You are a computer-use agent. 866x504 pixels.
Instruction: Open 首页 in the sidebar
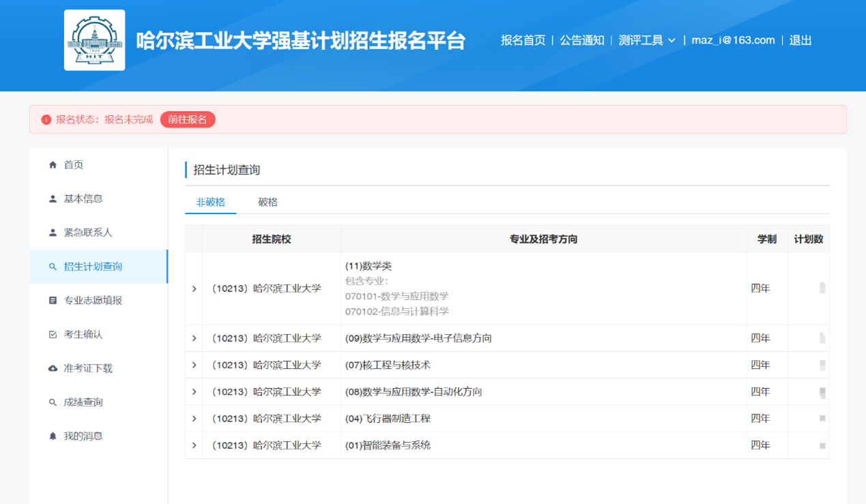pyautogui.click(x=98, y=165)
